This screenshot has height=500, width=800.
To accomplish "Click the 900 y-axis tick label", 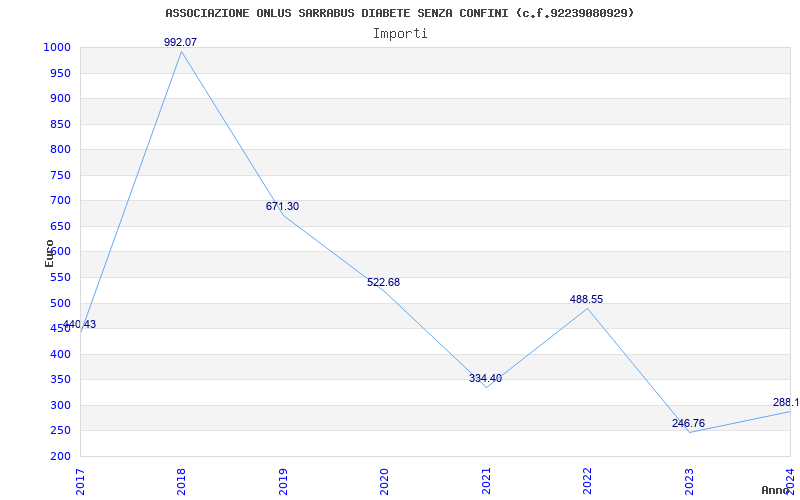I will (60, 98).
